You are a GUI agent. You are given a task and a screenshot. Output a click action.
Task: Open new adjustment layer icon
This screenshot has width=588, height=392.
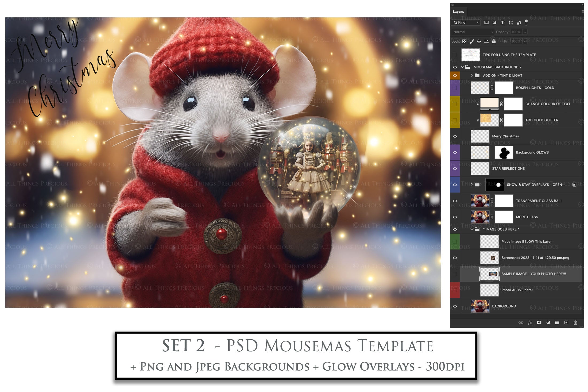tap(548, 322)
